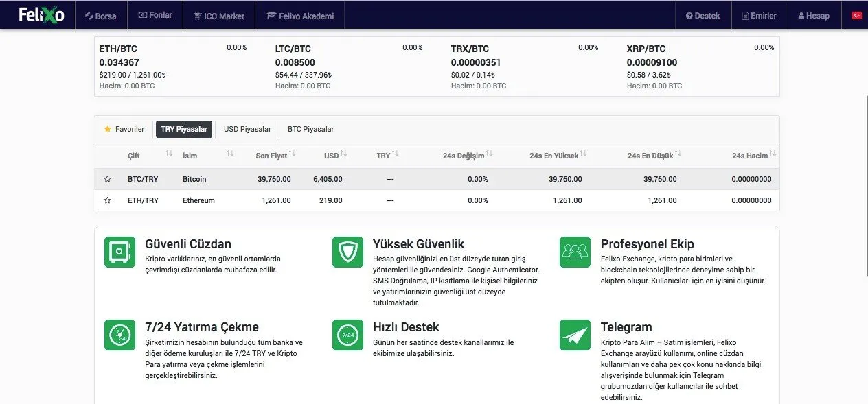Sort table by Çift column
Screen dimensions: 868x404
click(x=150, y=156)
